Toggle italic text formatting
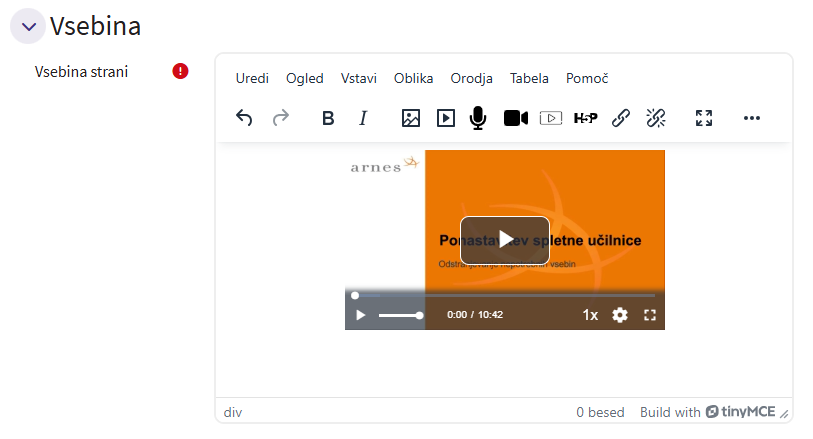The image size is (813, 439). tap(363, 118)
